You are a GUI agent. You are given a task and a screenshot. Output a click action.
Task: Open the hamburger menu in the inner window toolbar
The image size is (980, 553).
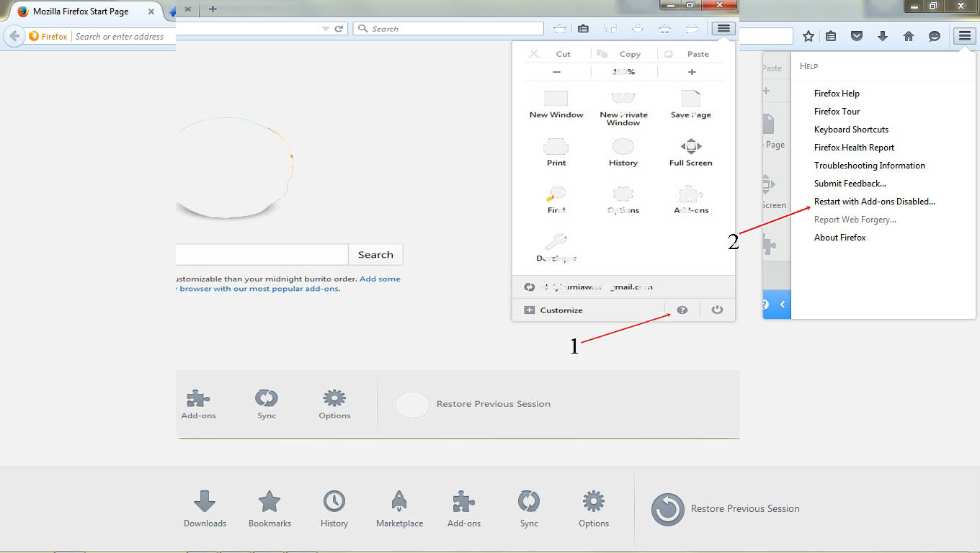point(723,29)
